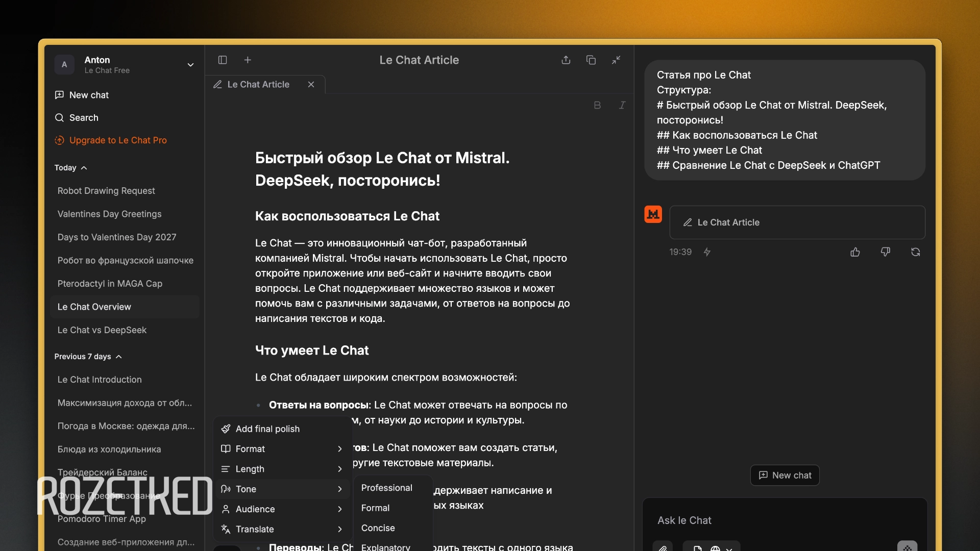This screenshot has height=551, width=980.
Task: Select Le Chat Overview chat
Action: pyautogui.click(x=125, y=307)
